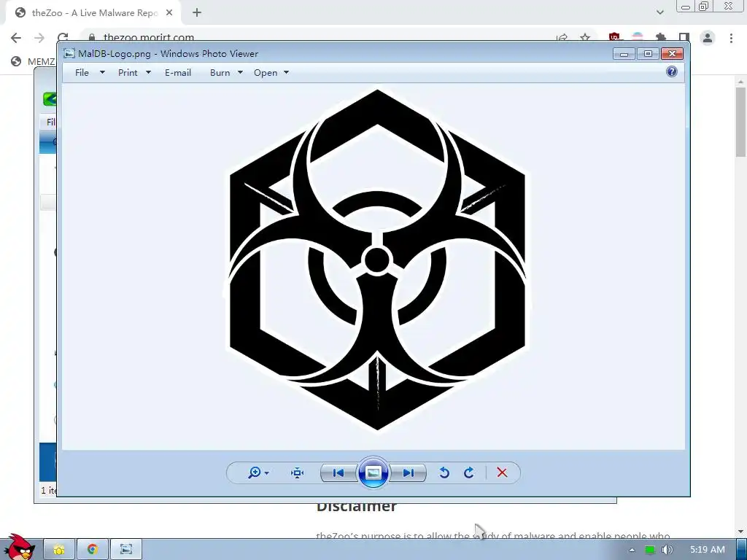Rotate the image counterclockwise

(444, 472)
